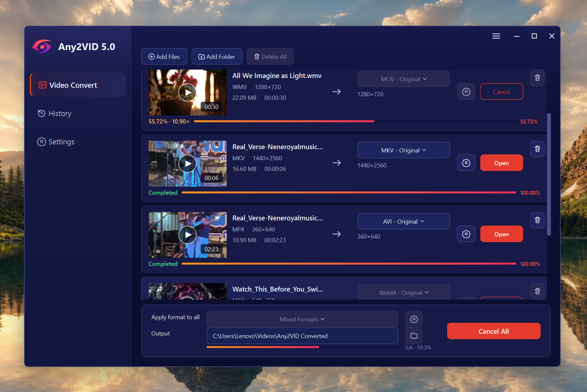Click the overall 3/6 progress bar

(x=302, y=347)
